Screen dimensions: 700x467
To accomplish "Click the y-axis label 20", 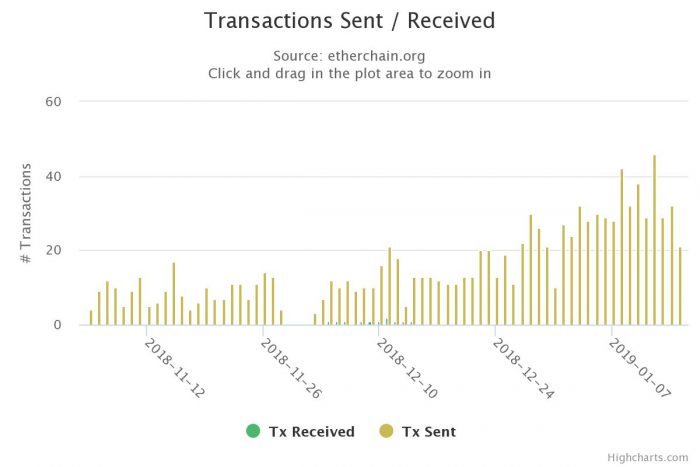I will 53,250.
